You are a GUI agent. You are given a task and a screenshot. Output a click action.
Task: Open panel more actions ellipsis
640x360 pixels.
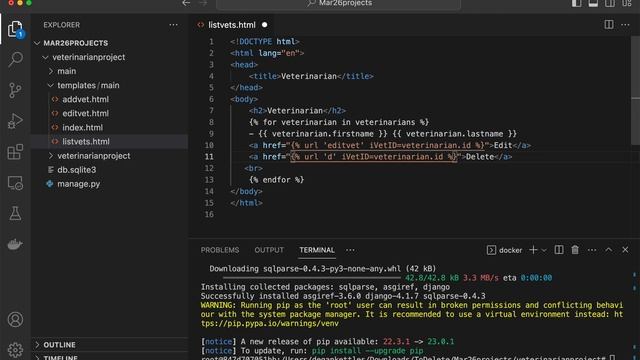[592, 250]
